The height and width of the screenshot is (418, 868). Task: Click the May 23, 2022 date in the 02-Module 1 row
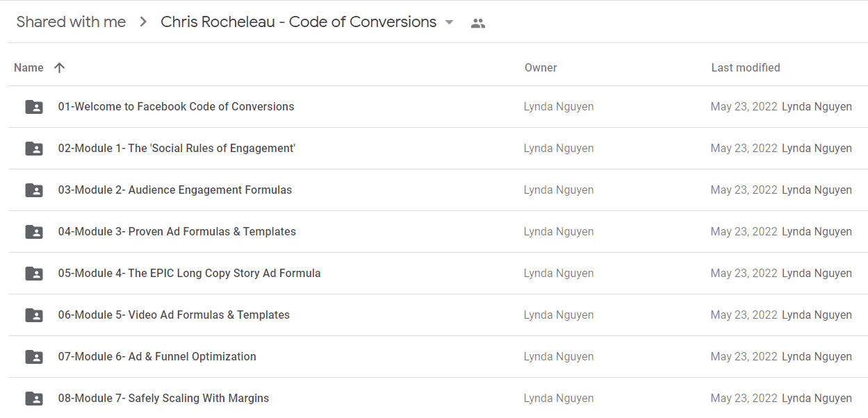click(x=744, y=148)
